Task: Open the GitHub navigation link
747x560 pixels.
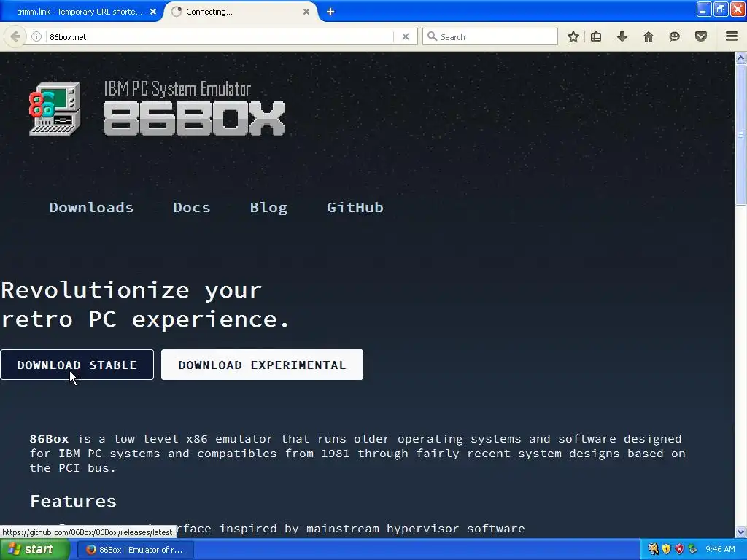Action: tap(355, 208)
